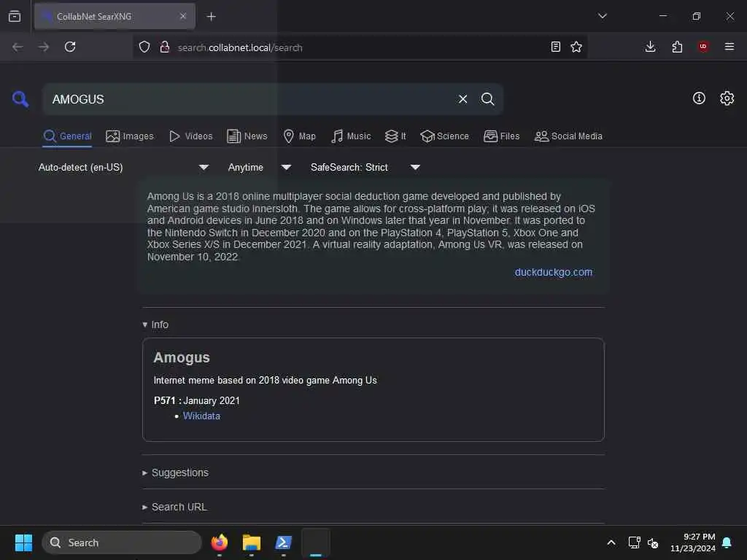Show hidden system tray icons
The image size is (747, 560).
[611, 542]
